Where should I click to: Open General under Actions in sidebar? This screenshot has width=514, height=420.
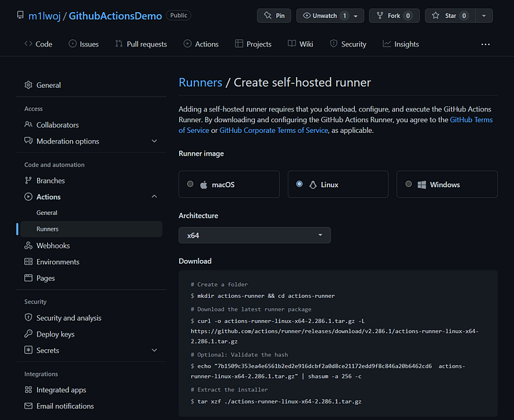click(x=47, y=213)
